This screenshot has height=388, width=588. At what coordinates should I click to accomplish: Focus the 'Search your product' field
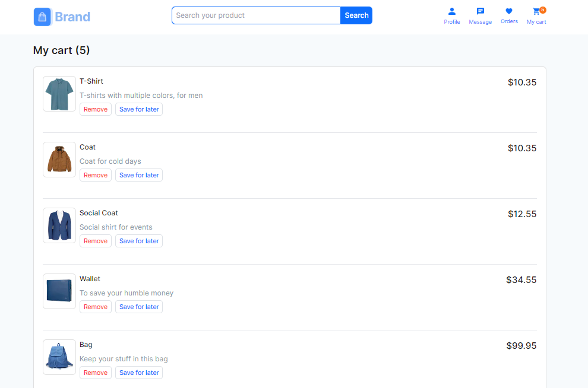coord(256,15)
